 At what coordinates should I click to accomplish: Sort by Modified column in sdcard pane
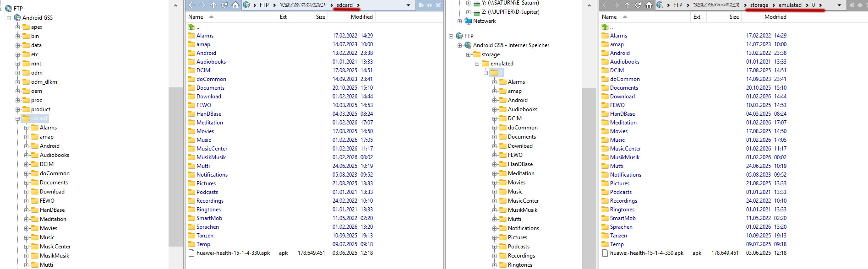(x=361, y=17)
